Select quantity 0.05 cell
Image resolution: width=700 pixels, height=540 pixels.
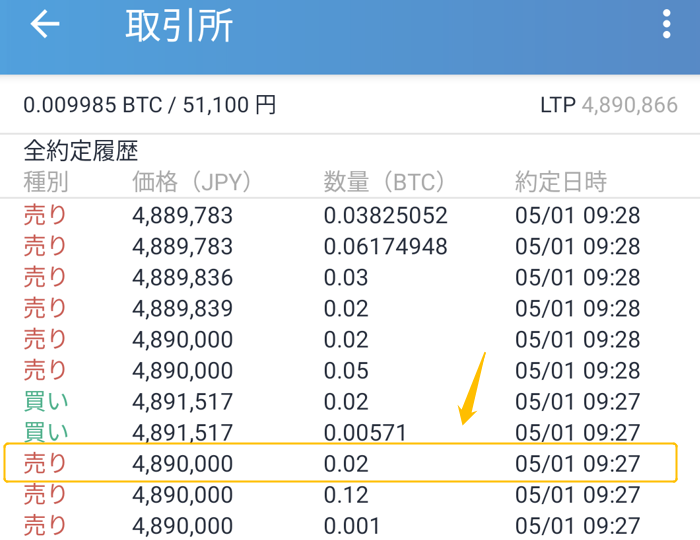(x=346, y=370)
